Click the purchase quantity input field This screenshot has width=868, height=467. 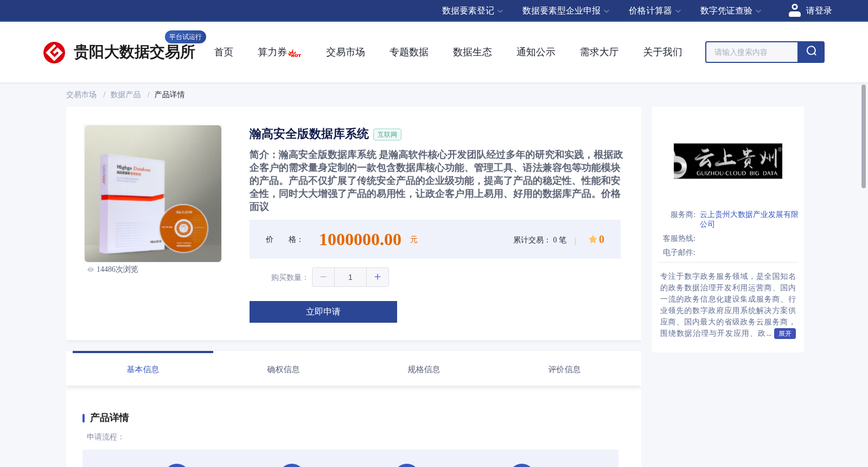(350, 277)
